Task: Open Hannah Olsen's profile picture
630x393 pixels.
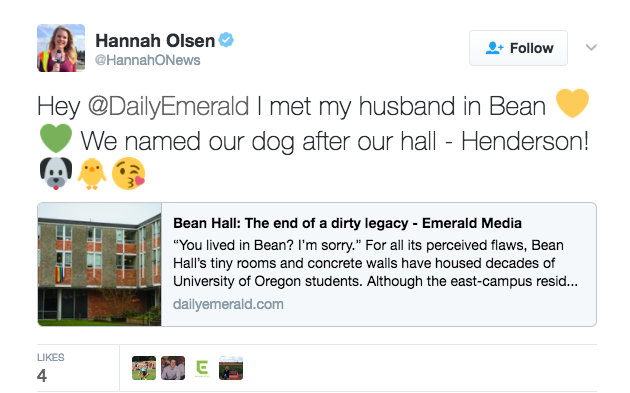Action: coord(61,48)
